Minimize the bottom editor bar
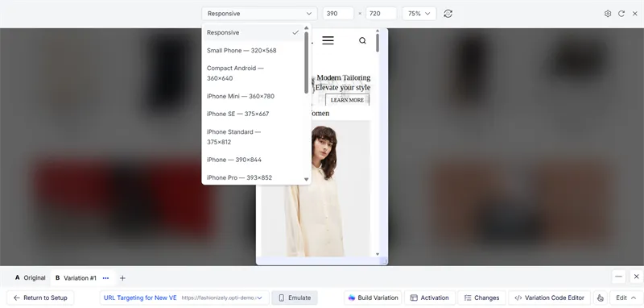 [619, 277]
